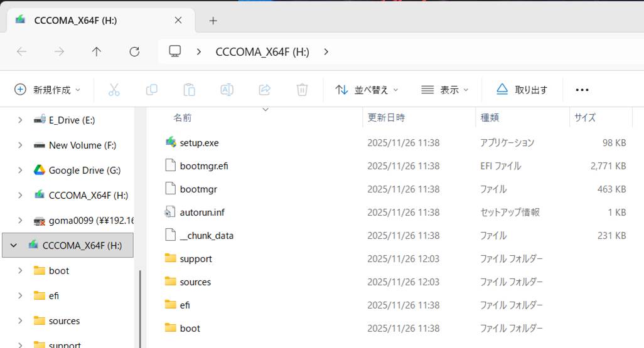Expand the boot folder in sidebar
The height and width of the screenshot is (348, 644).
click(x=20, y=270)
